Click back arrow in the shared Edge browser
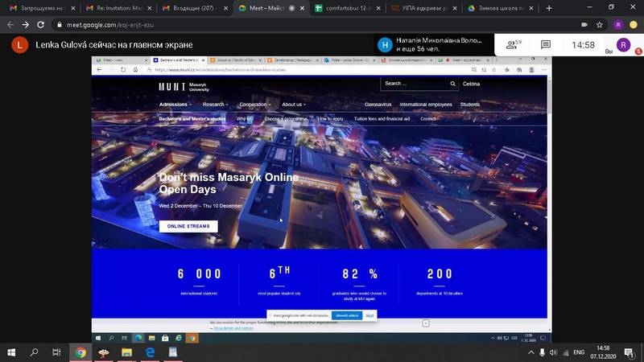The width and height of the screenshot is (644, 362). pyautogui.click(x=99, y=70)
